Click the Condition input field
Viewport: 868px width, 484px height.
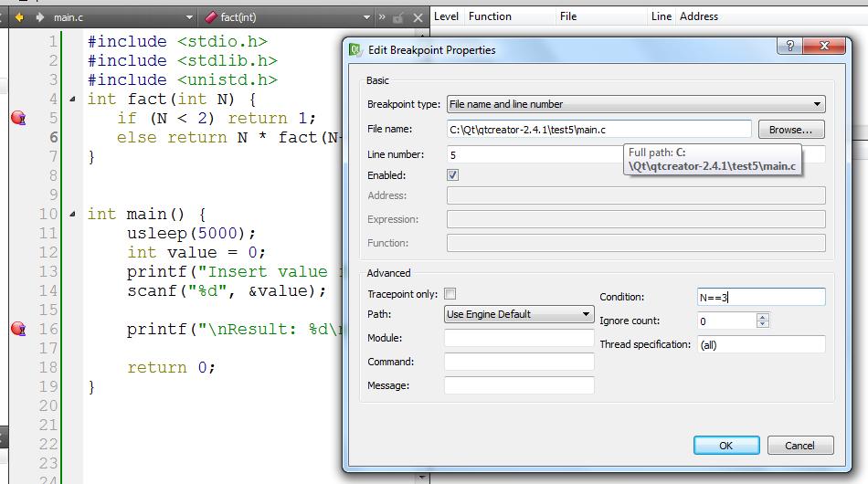coord(761,297)
